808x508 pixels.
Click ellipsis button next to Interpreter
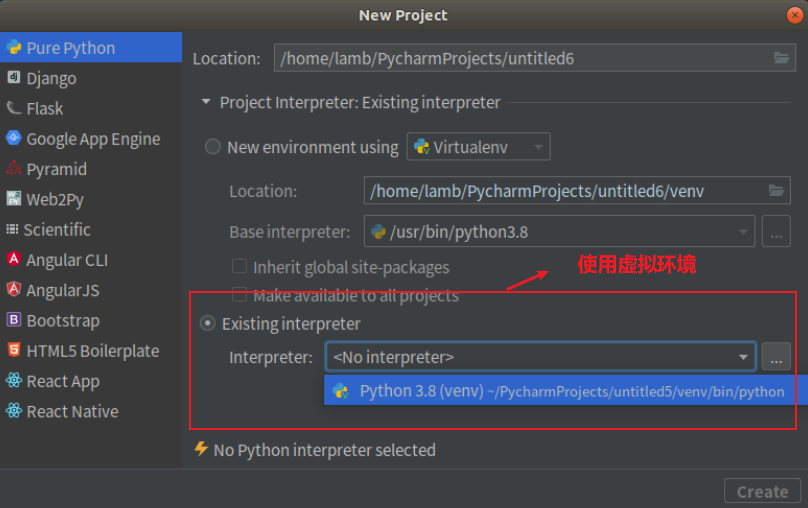tap(776, 357)
